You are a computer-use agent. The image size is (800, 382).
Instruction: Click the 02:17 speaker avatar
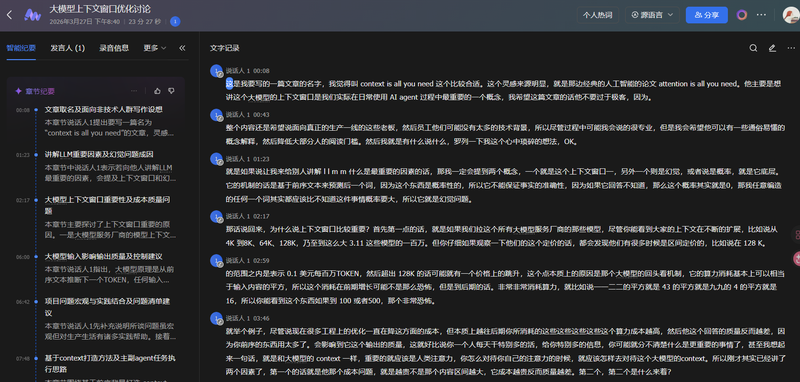pos(217,216)
